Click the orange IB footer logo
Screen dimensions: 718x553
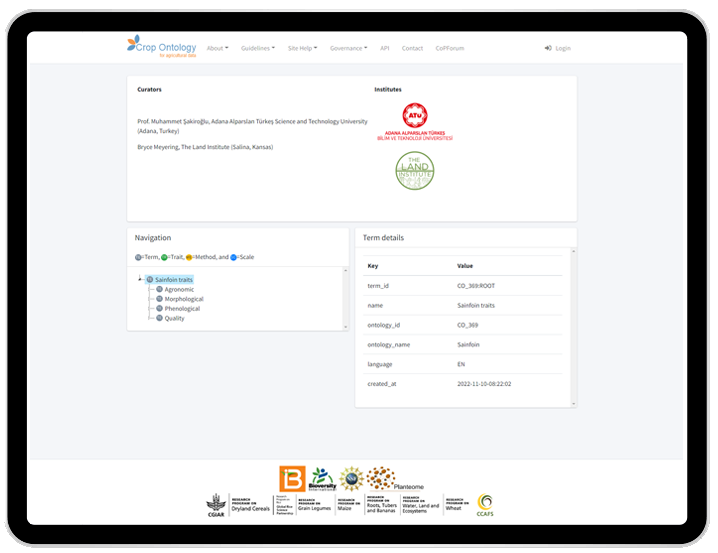click(x=292, y=478)
